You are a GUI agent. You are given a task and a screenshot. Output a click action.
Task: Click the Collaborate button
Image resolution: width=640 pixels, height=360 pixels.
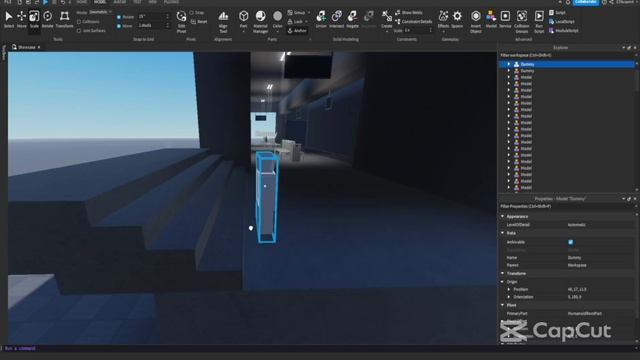tap(586, 2)
